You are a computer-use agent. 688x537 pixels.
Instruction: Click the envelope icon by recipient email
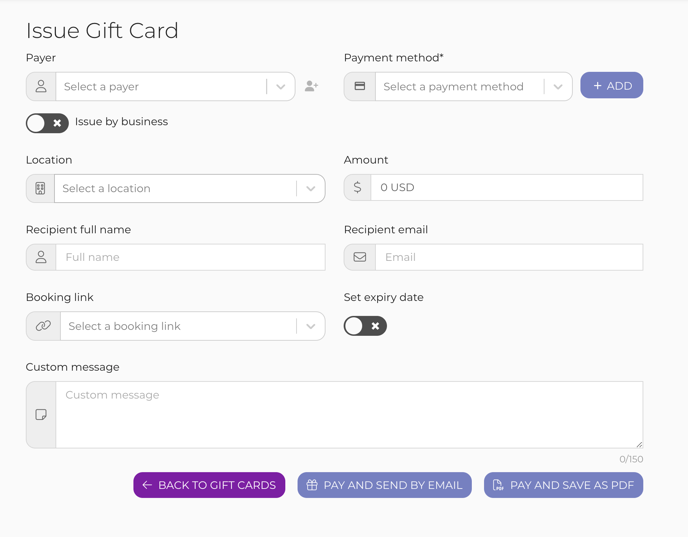pyautogui.click(x=360, y=257)
